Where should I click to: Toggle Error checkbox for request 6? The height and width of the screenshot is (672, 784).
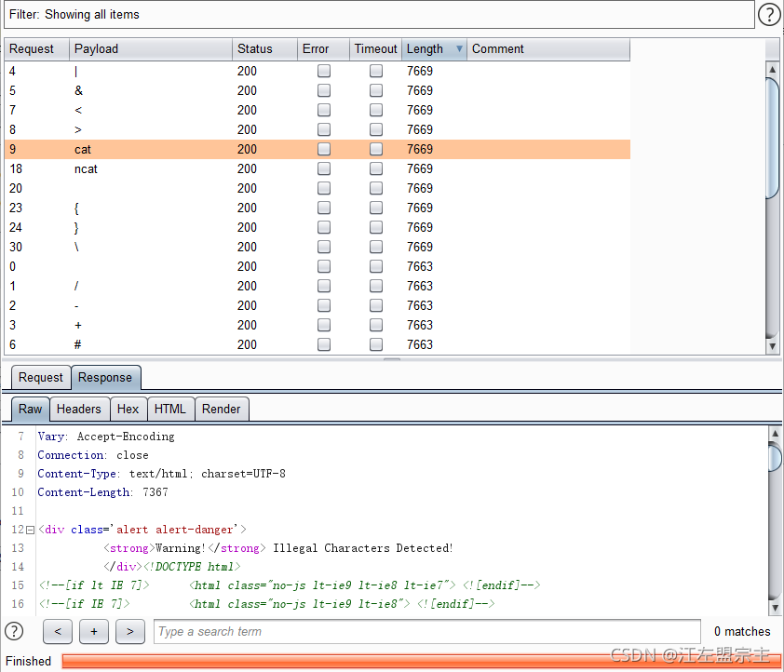click(x=324, y=344)
